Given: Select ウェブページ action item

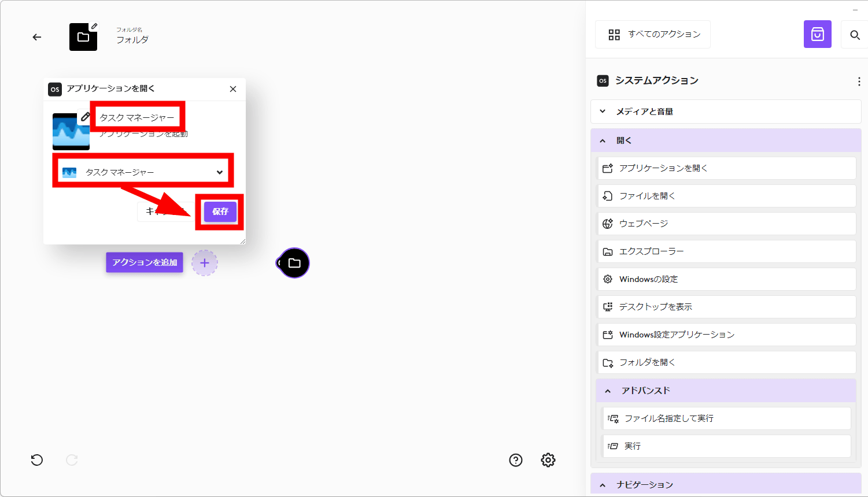Looking at the screenshot, I should click(x=726, y=224).
